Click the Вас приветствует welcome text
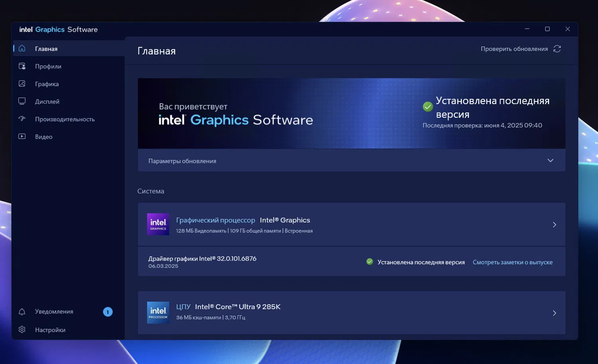The width and height of the screenshot is (598, 364). tap(193, 106)
